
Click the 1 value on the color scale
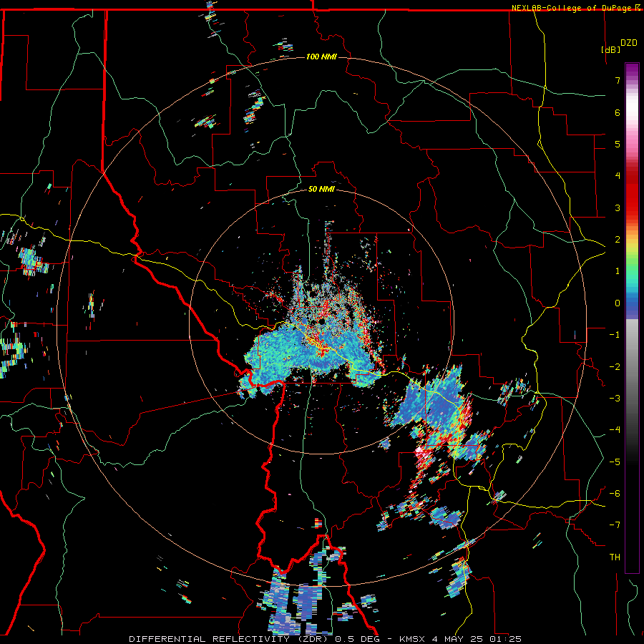coord(618,271)
